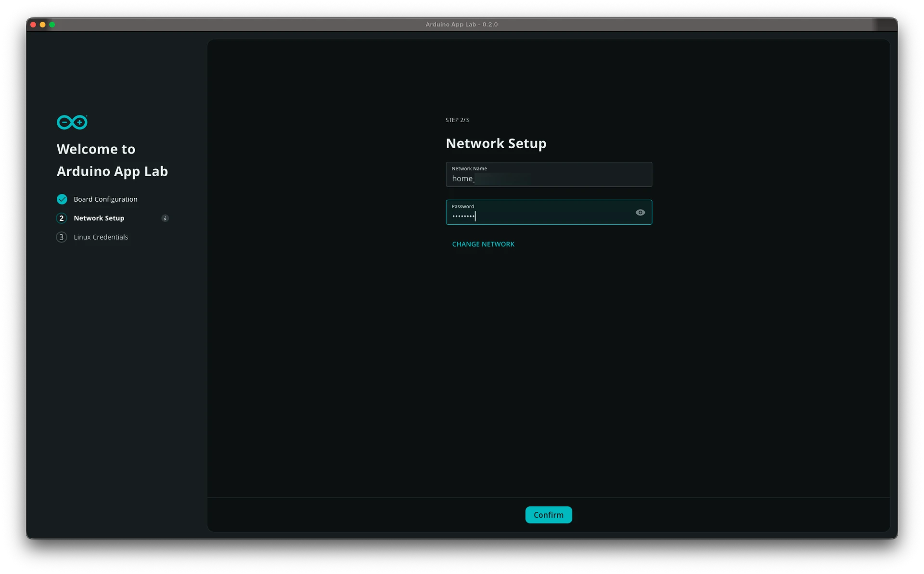Click the Arduino infinity logo icon
Screen dimensions: 924x574
(72, 122)
